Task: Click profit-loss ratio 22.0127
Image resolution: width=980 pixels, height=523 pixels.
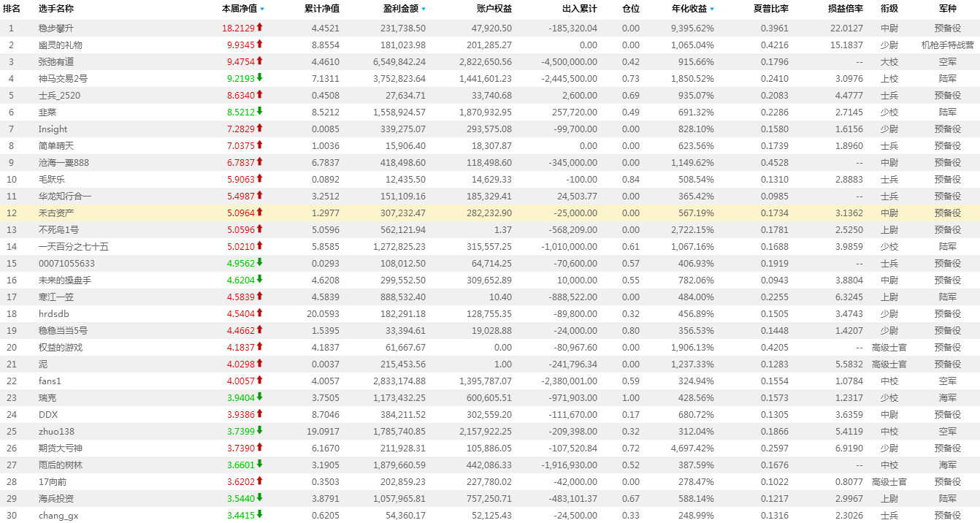Action: [846, 28]
